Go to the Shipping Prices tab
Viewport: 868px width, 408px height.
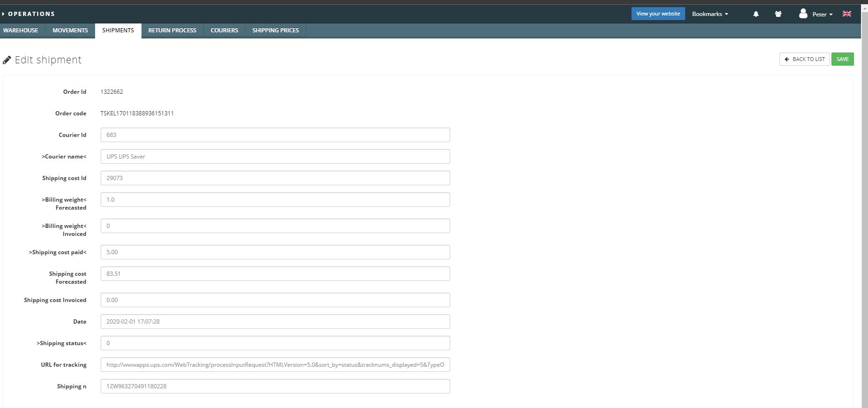[x=275, y=30]
